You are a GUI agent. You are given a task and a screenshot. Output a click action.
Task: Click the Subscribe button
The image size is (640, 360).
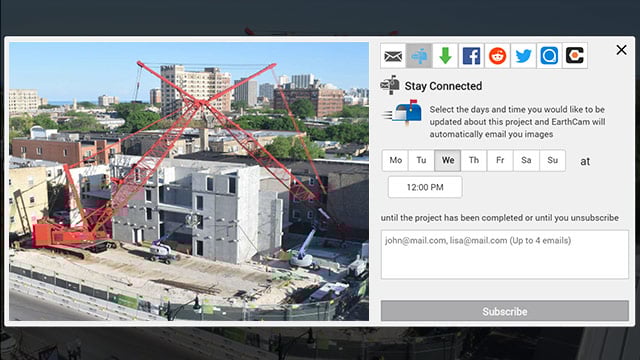pyautogui.click(x=505, y=311)
